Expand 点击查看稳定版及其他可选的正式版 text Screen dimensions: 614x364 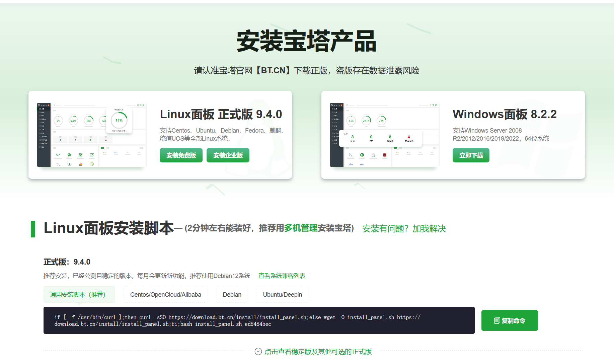point(318,352)
